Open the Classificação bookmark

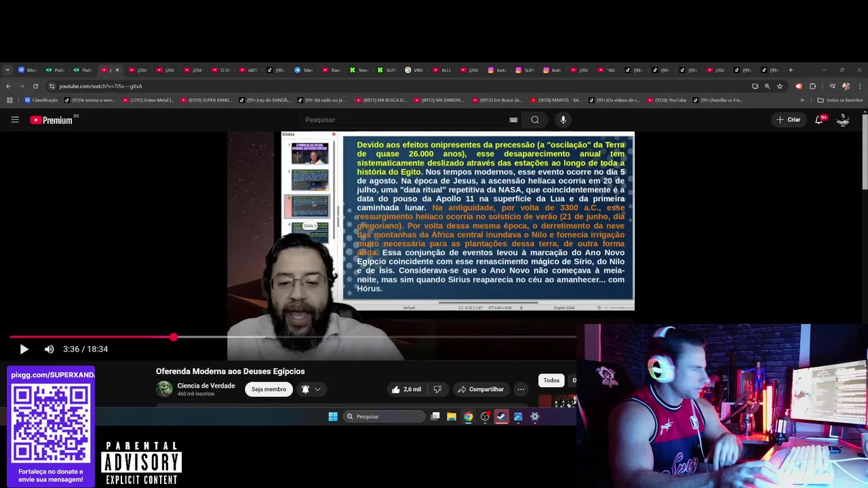[41, 100]
